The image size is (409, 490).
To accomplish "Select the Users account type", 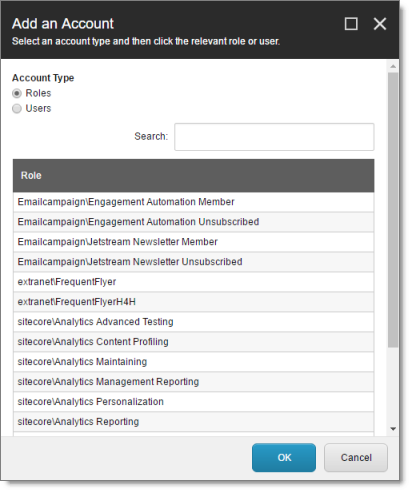I will point(17,109).
